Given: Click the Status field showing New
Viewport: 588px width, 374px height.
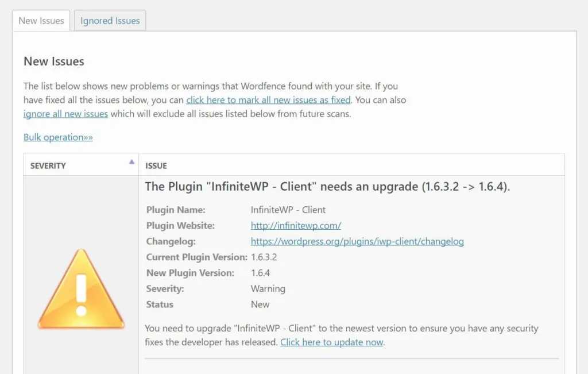Looking at the screenshot, I should [x=260, y=304].
